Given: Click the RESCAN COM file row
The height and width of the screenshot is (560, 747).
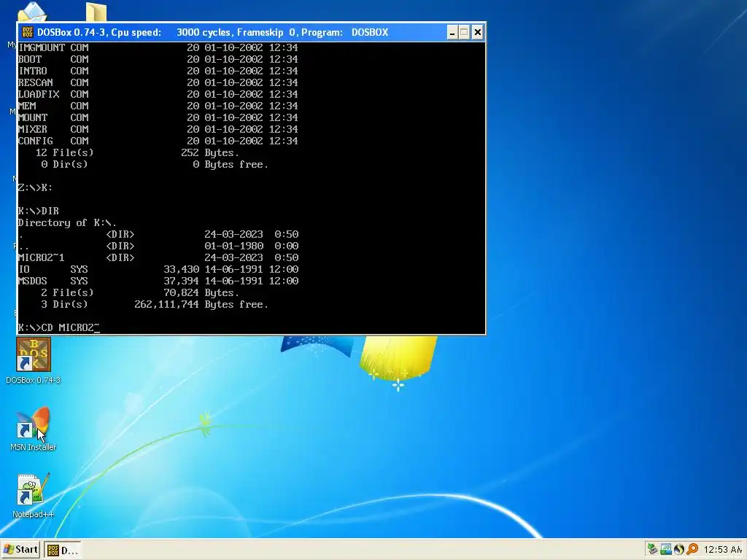Looking at the screenshot, I should point(158,82).
